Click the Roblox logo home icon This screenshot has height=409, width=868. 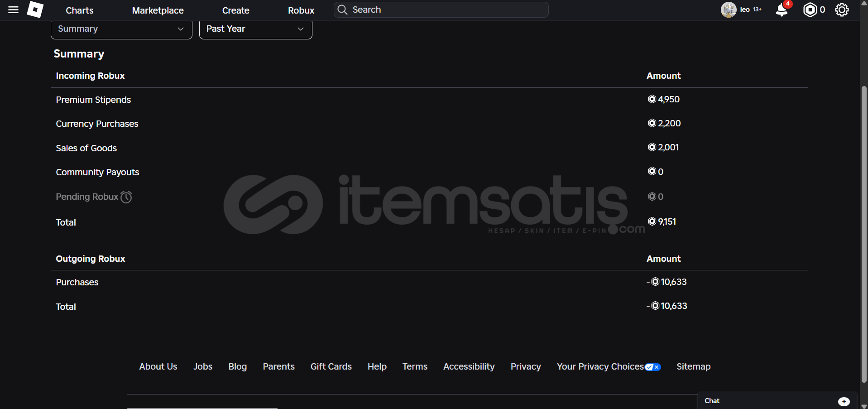(x=35, y=10)
